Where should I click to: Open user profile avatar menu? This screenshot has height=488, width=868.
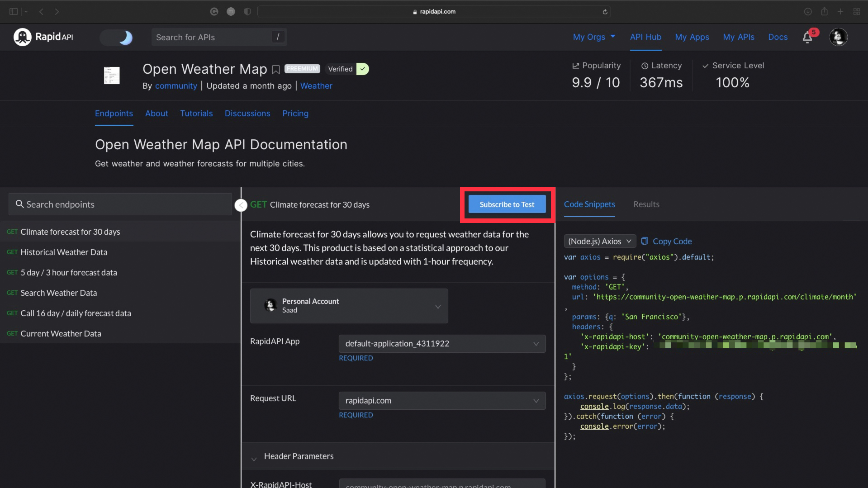tap(838, 37)
